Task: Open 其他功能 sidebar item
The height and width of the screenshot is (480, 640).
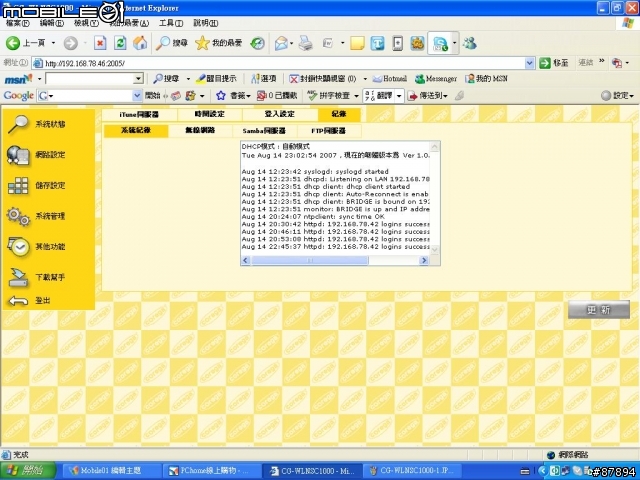Action: (x=37, y=247)
